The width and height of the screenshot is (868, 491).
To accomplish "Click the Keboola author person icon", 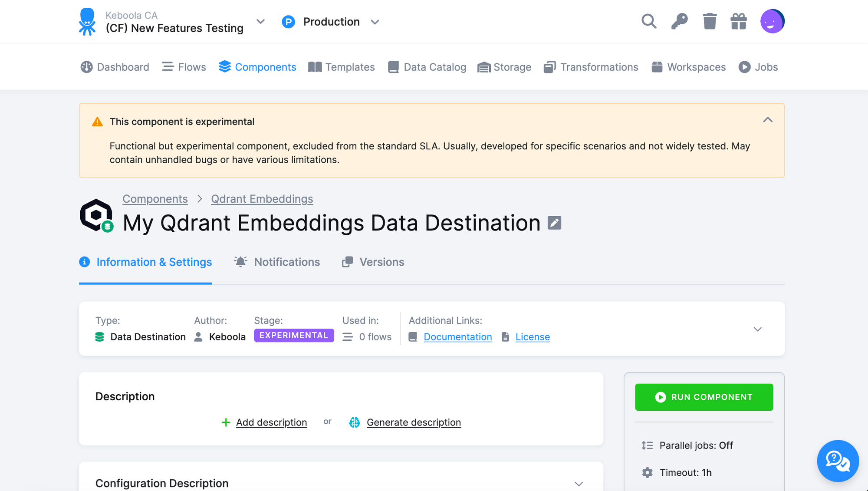I will click(x=198, y=337).
